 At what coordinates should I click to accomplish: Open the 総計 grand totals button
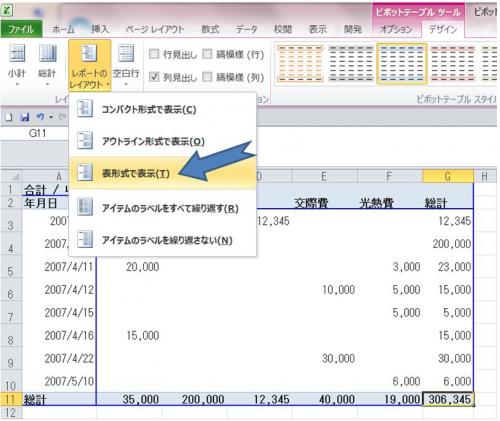click(x=47, y=65)
